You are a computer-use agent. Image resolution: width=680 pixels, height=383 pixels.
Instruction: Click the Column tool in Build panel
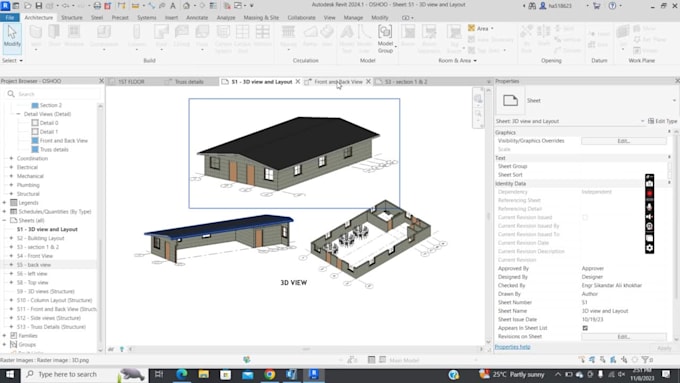pyautogui.click(x=137, y=36)
